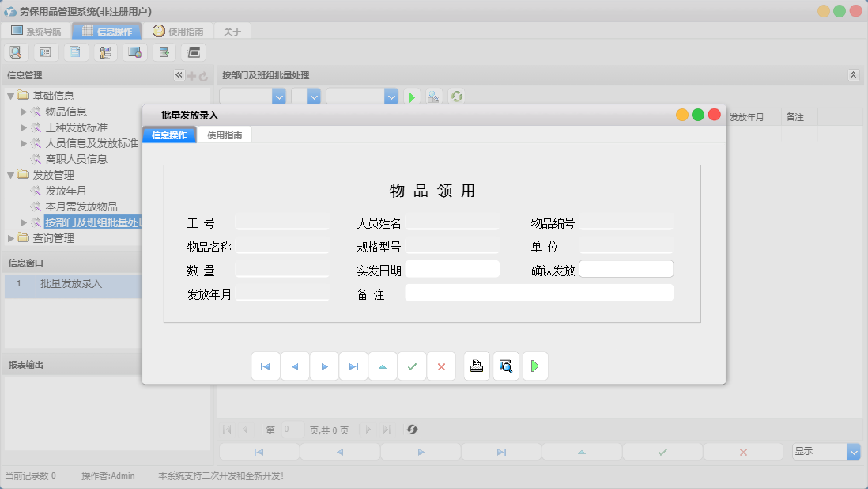
Task: Refresh data with the green refresh icon
Action: [455, 97]
